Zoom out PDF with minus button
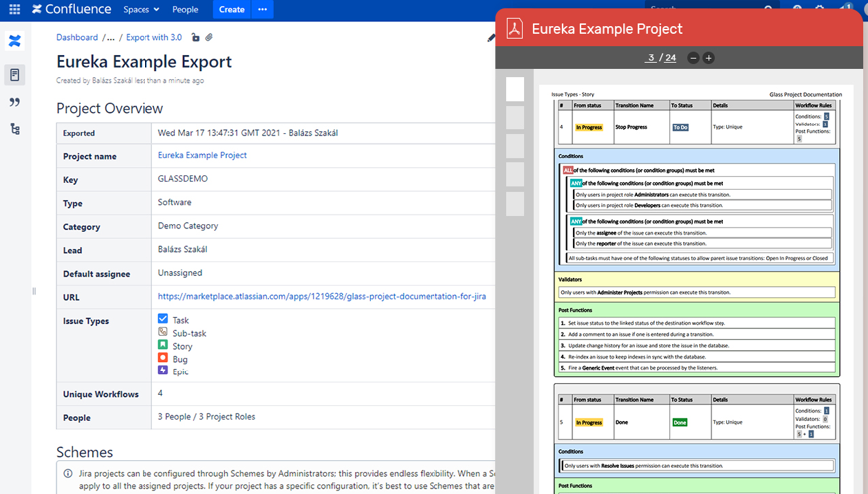The height and width of the screenshot is (494, 868). [x=693, y=58]
